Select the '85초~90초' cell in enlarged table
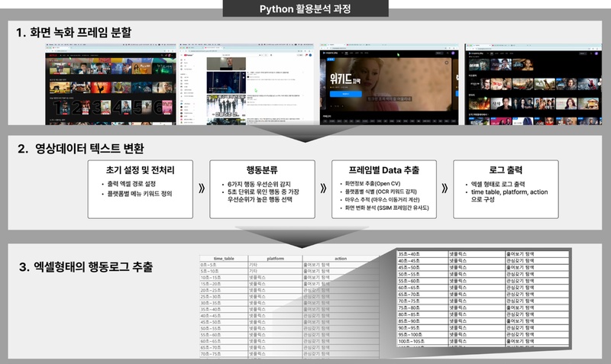This screenshot has width=611, height=364. click(423, 321)
